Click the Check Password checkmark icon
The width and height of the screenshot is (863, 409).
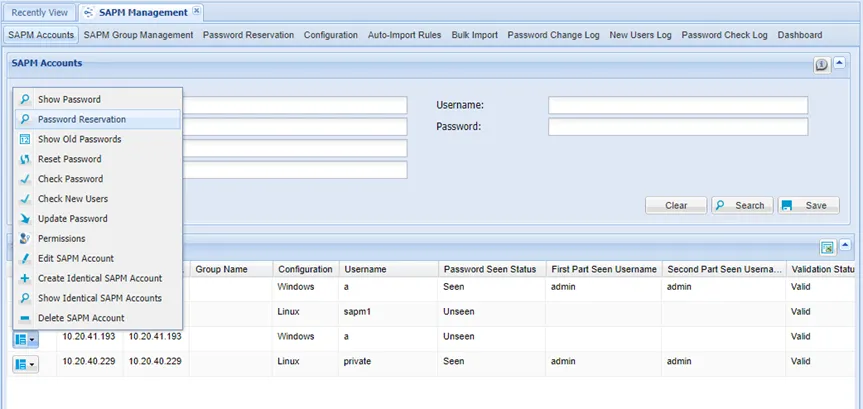(25, 179)
